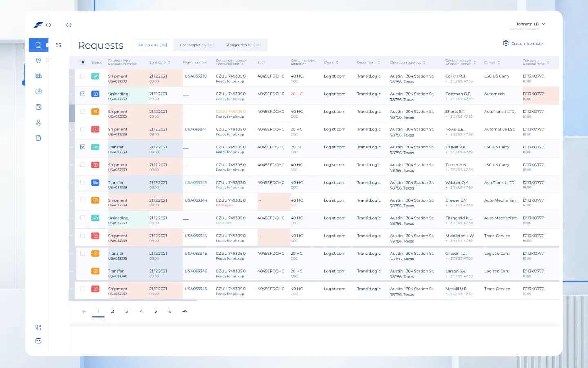588x368 pixels.
Task: Click the mail envelope icon in sidebar
Action: (38, 341)
